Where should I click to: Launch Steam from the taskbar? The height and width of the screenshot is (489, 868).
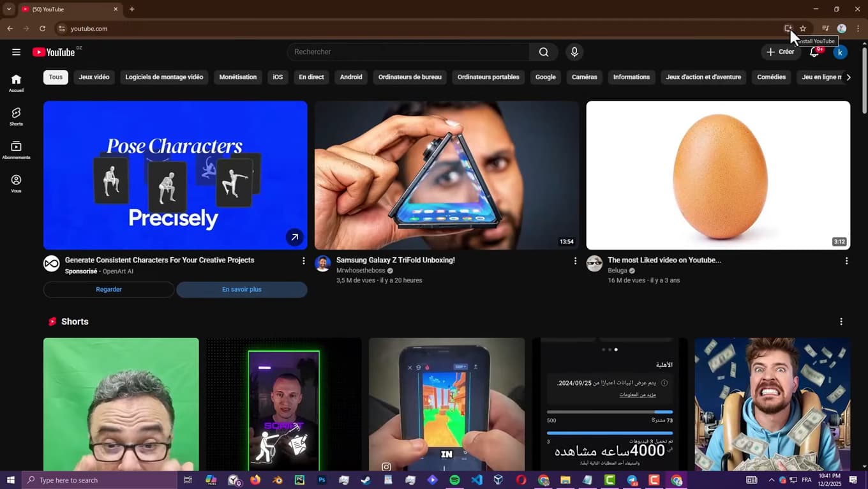[x=366, y=480]
